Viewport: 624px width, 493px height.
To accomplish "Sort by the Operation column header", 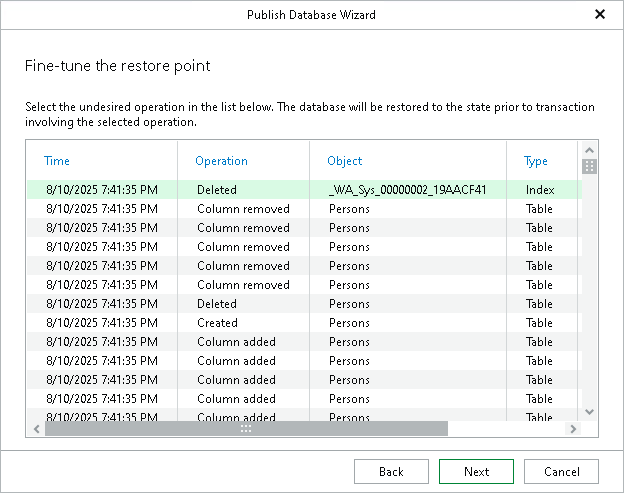I will [x=221, y=161].
